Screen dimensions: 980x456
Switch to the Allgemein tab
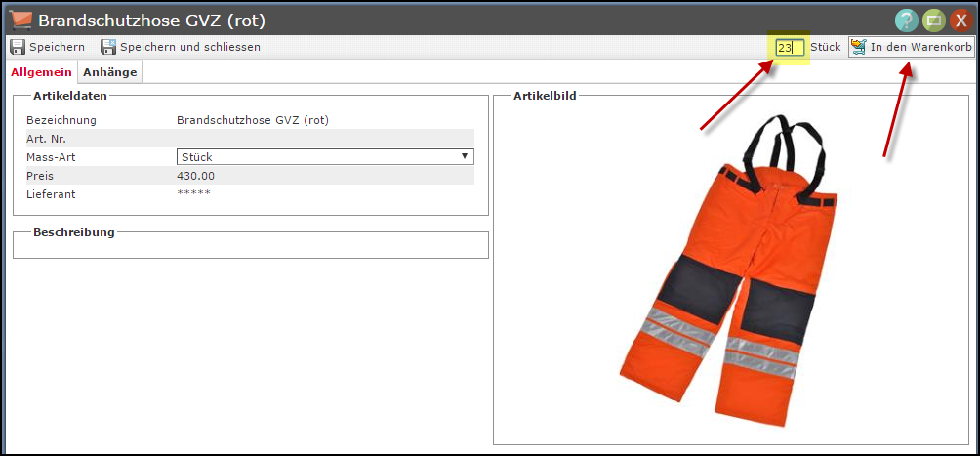click(x=41, y=72)
